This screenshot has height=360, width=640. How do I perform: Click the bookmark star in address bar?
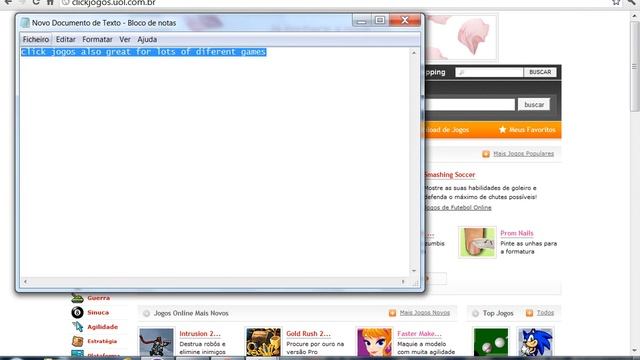click(x=616, y=2)
